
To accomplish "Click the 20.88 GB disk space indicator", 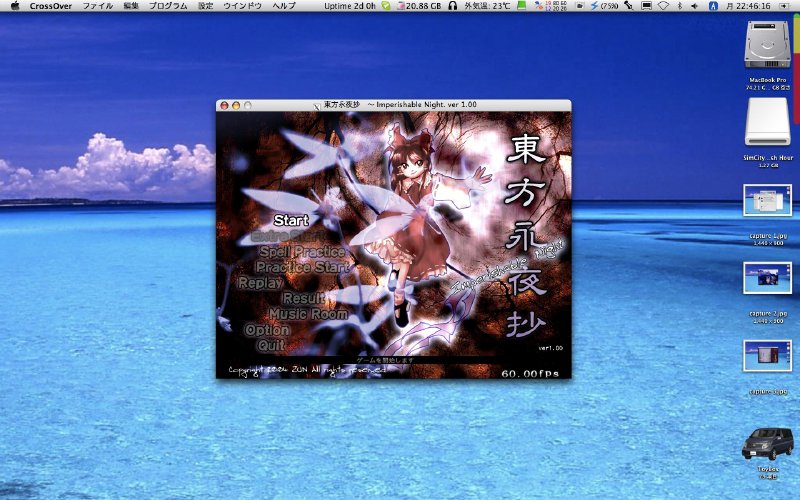I will 419,6.
